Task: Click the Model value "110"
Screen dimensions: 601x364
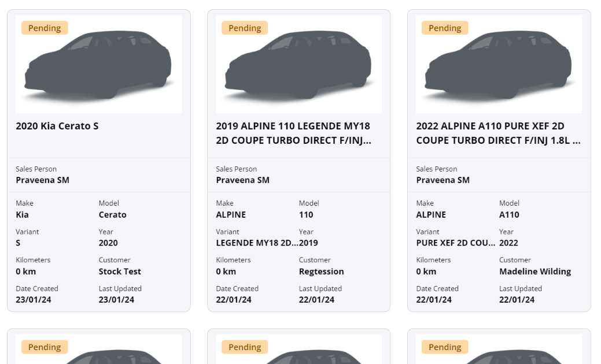Action: click(x=306, y=215)
